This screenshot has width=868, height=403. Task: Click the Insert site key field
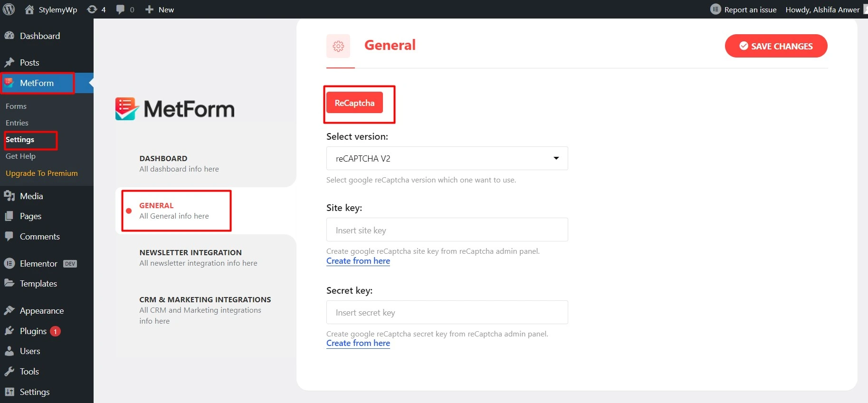point(447,230)
